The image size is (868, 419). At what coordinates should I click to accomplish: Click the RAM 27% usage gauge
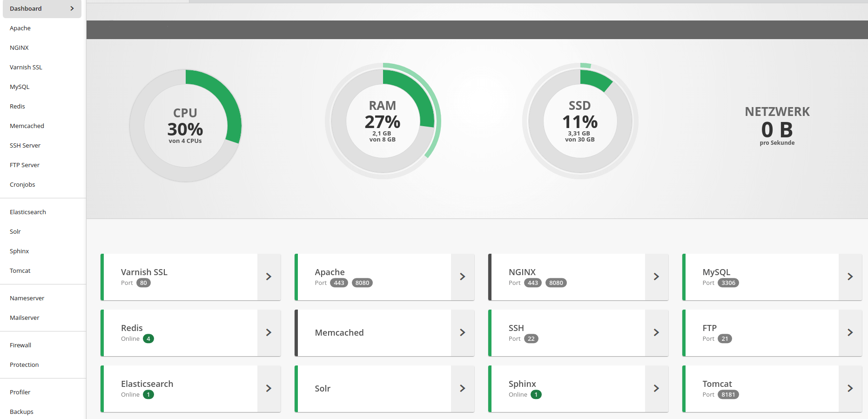383,121
